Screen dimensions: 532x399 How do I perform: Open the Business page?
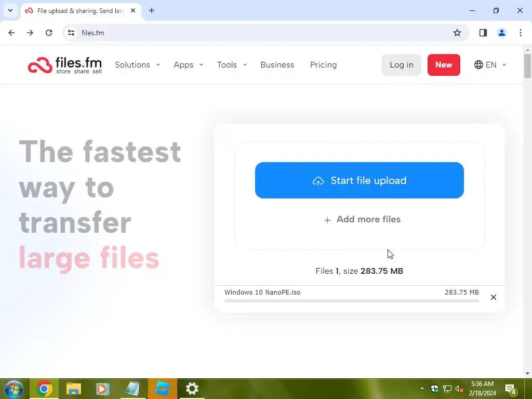277,65
